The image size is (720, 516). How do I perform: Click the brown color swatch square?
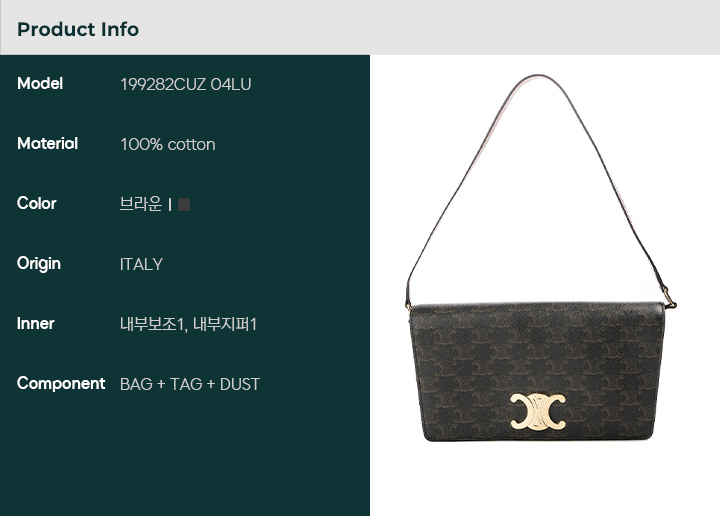pyautogui.click(x=184, y=204)
